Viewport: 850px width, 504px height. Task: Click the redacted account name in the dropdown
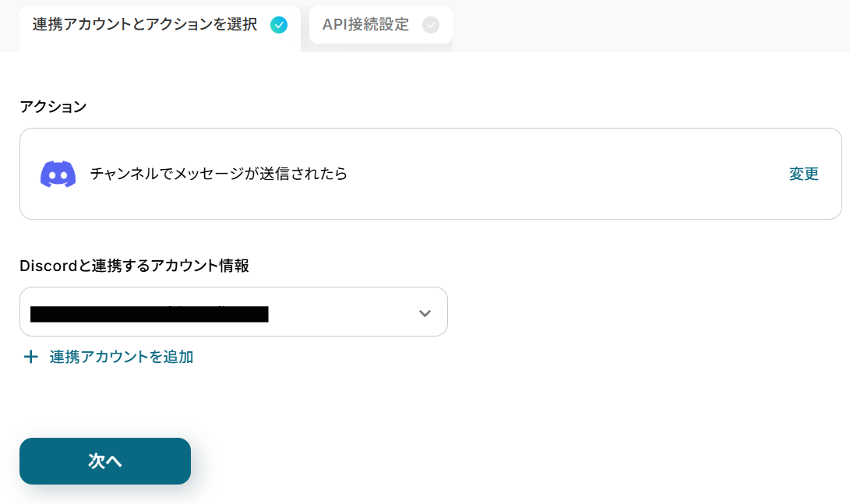150,314
